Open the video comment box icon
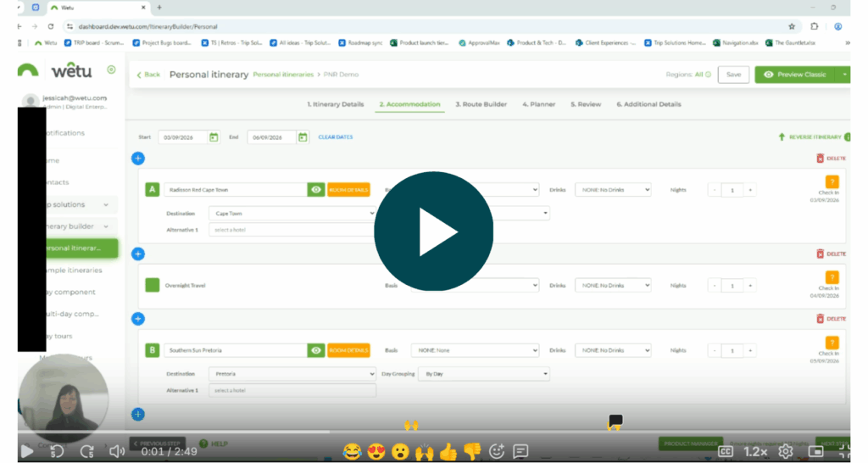 point(520,451)
